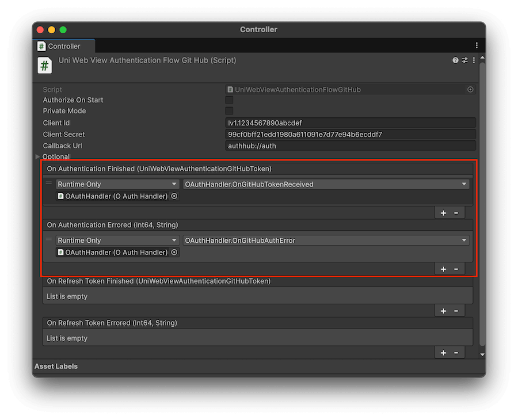Viewport: 518px width, 420px height.
Task: Select the Controller tab
Action: tap(63, 46)
